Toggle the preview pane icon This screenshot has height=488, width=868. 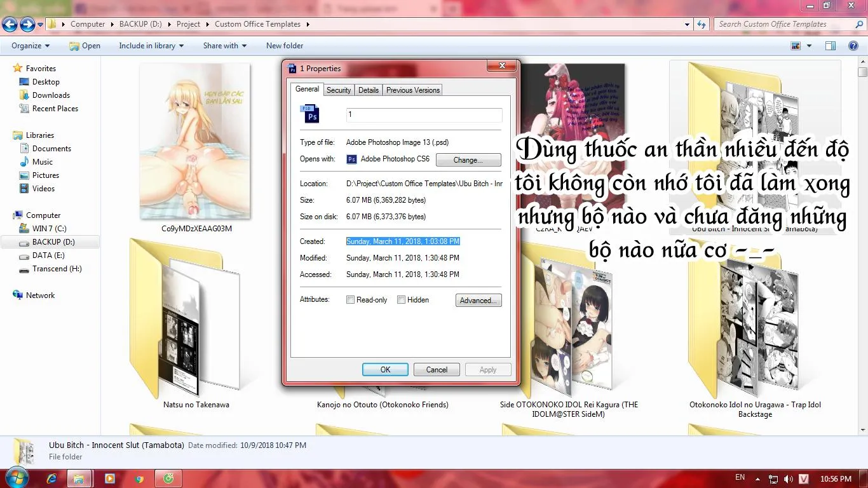[x=831, y=46]
